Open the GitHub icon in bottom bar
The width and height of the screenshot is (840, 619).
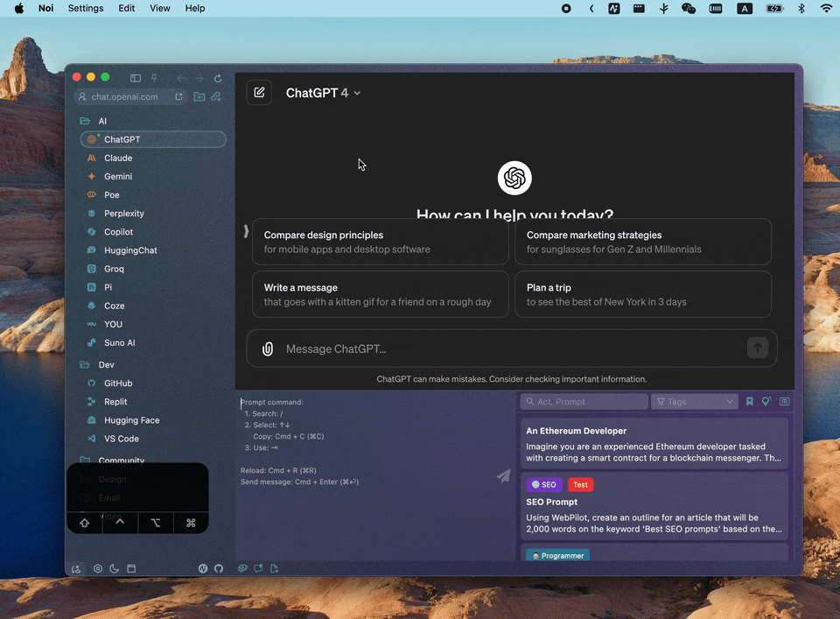[x=219, y=568]
